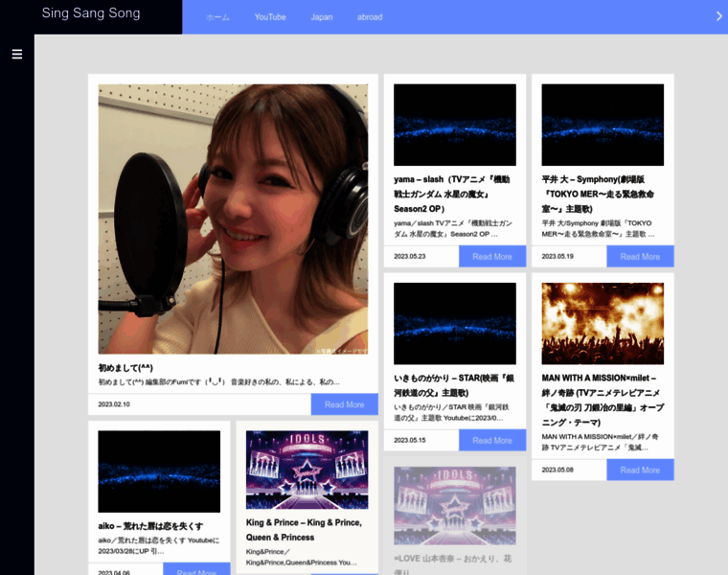Open the woman with headphones featured image
The height and width of the screenshot is (575, 728).
click(233, 218)
